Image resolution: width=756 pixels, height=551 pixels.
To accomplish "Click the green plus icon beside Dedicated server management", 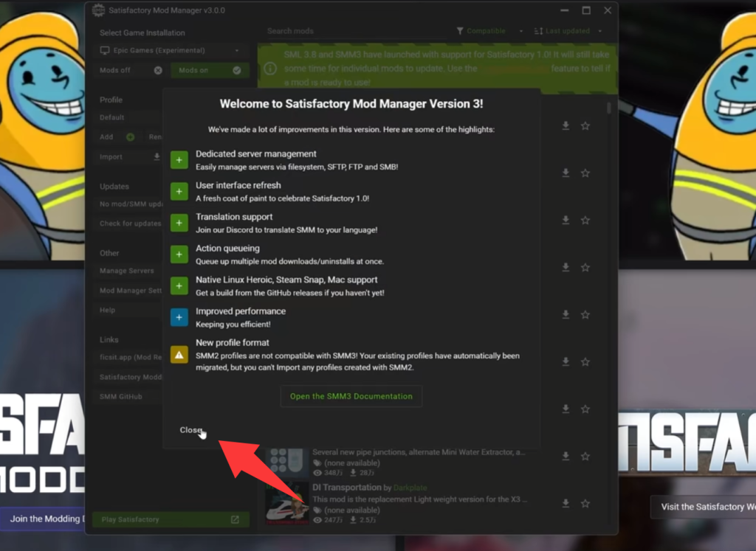I will click(x=179, y=160).
